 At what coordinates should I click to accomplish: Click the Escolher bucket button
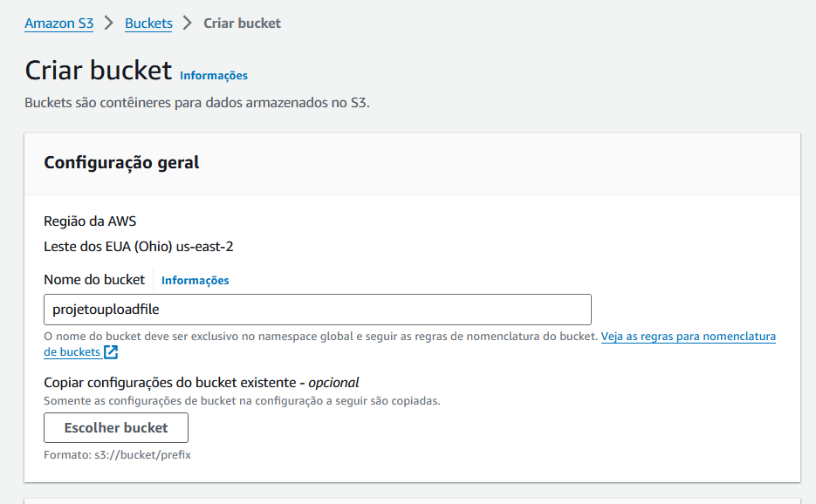(116, 427)
